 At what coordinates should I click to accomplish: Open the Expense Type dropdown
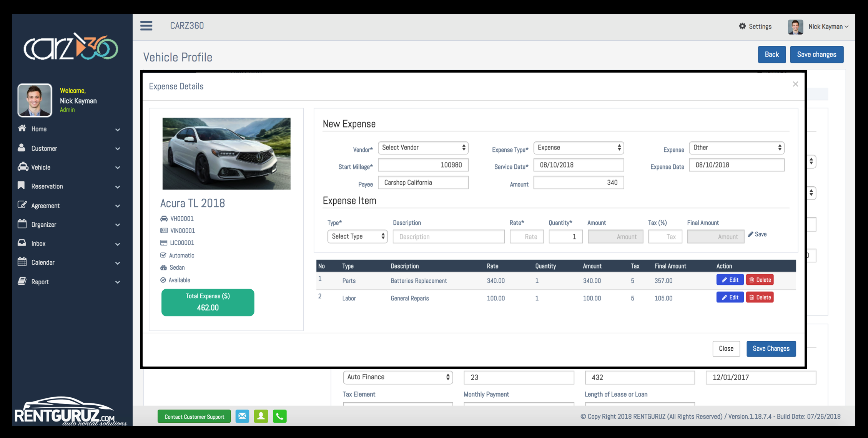(578, 148)
